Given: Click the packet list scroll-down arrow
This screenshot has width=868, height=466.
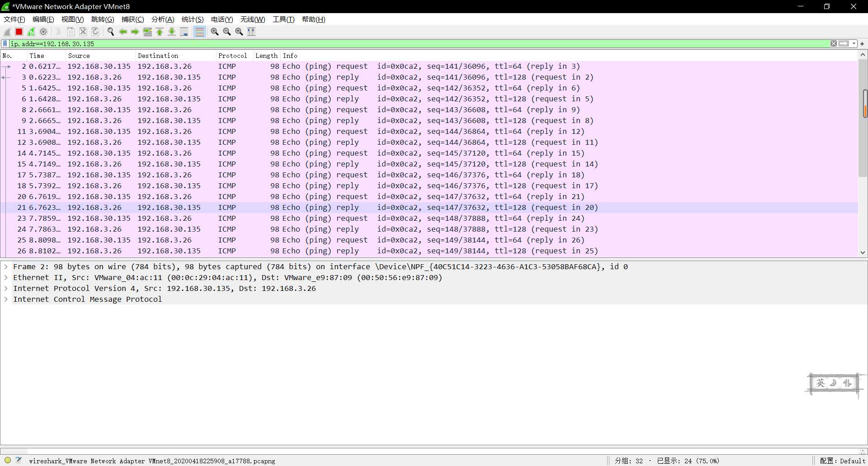Looking at the screenshot, I should pyautogui.click(x=863, y=252).
